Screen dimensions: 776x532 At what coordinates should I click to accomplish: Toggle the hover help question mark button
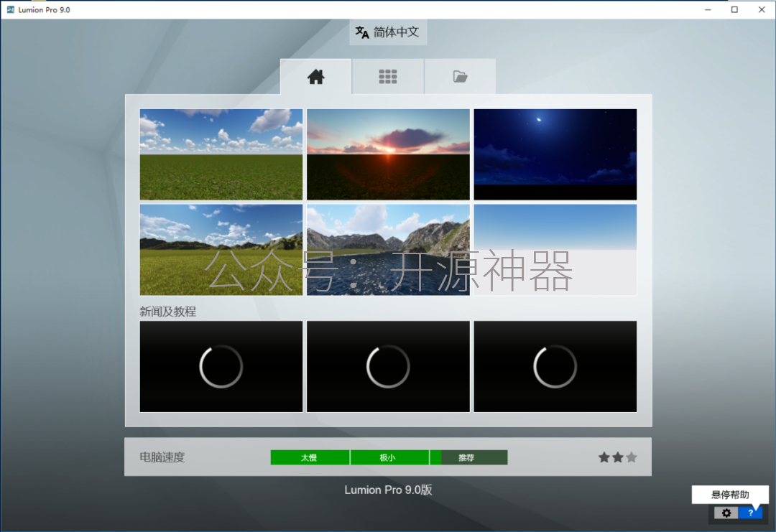[750, 513]
